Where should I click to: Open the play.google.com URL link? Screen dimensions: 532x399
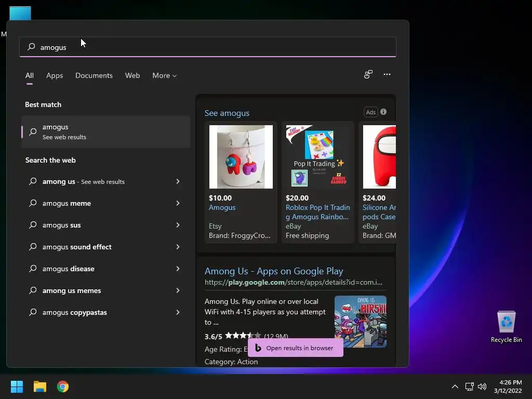[294, 282]
